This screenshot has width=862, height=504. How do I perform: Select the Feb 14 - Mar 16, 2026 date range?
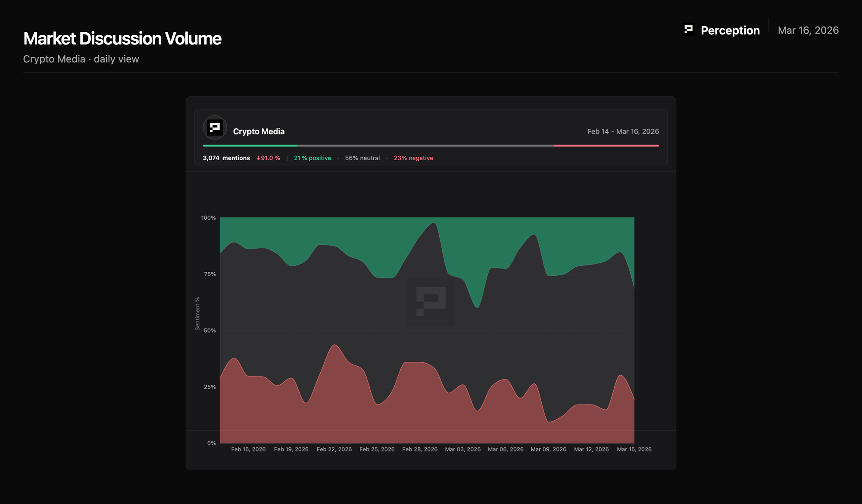click(623, 131)
